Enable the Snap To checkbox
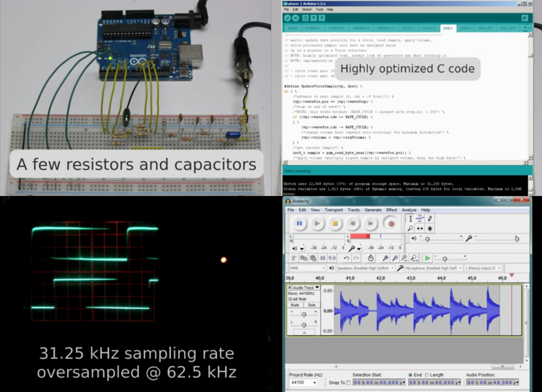The image size is (542, 392). [348, 383]
